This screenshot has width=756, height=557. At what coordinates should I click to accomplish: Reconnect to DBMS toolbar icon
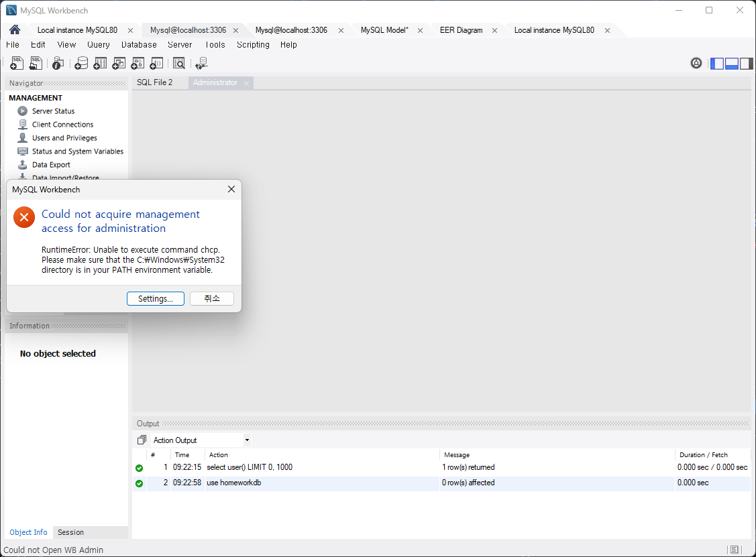pos(201,63)
